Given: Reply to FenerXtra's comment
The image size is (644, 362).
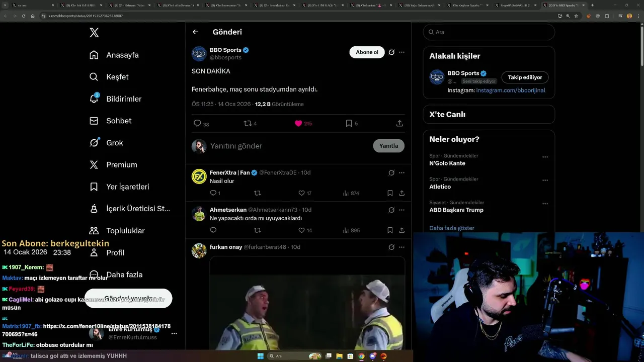Looking at the screenshot, I should coord(213,193).
